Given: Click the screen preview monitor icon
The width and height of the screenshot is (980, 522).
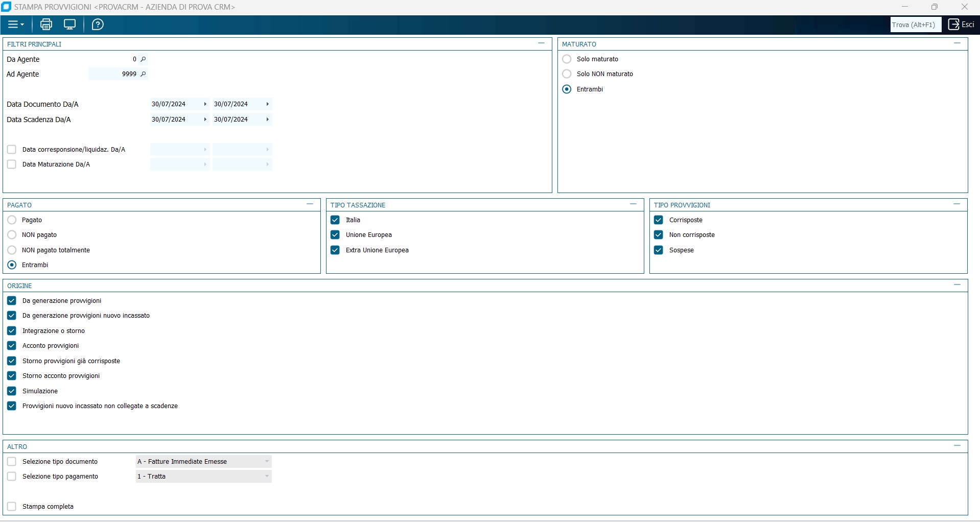Looking at the screenshot, I should [69, 25].
